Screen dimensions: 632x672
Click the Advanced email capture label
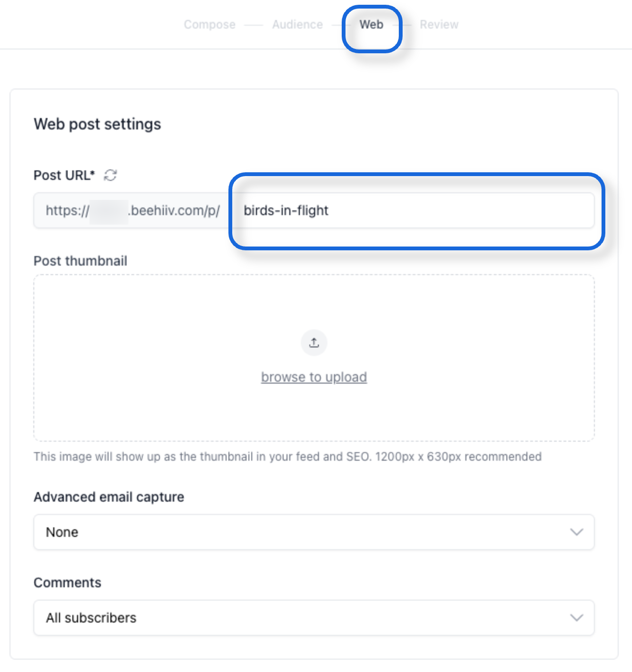[109, 497]
